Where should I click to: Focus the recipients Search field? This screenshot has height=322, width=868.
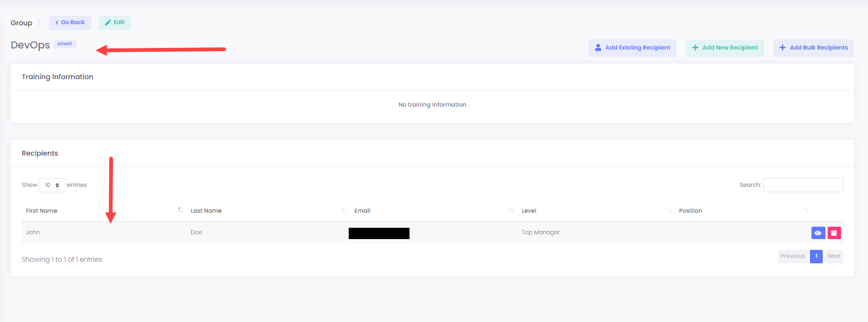pyautogui.click(x=803, y=185)
